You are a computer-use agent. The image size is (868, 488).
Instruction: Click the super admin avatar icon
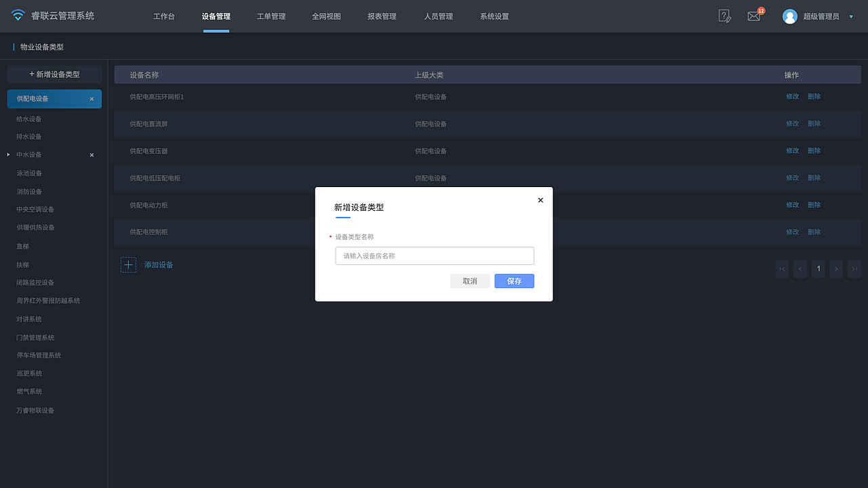pyautogui.click(x=789, y=16)
